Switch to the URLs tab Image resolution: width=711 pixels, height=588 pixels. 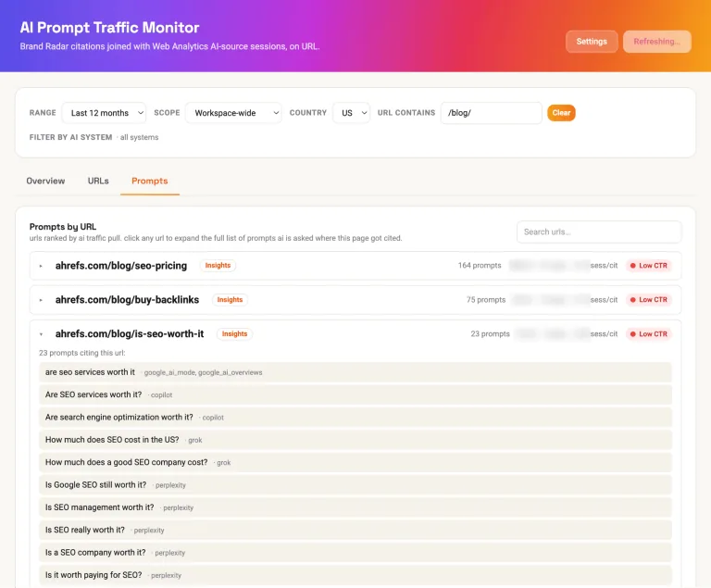(98, 181)
